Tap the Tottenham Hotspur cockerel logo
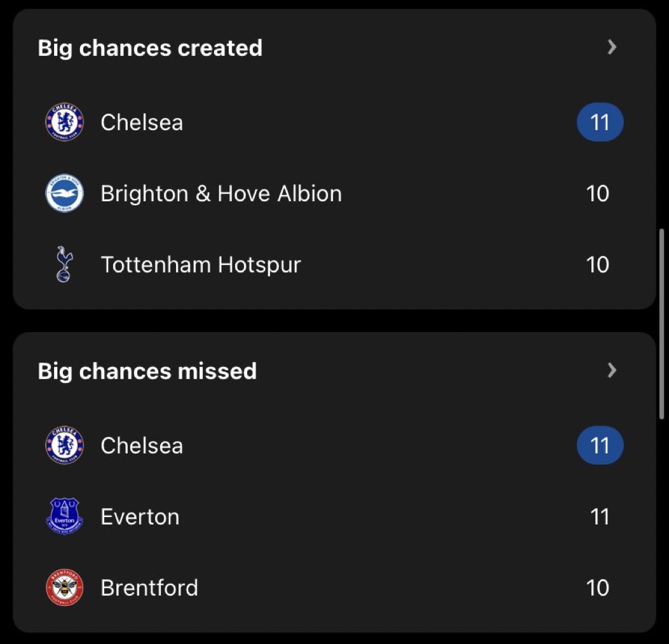 (x=64, y=264)
